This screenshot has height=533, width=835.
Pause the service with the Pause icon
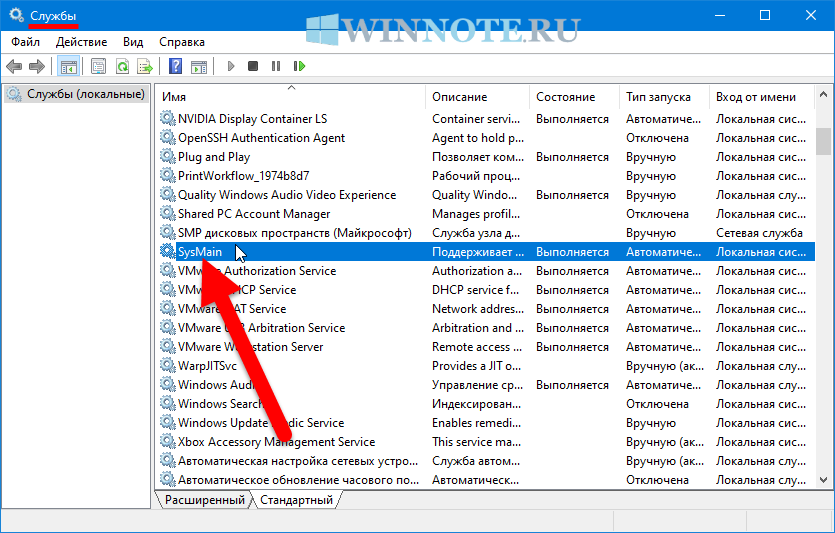276,67
